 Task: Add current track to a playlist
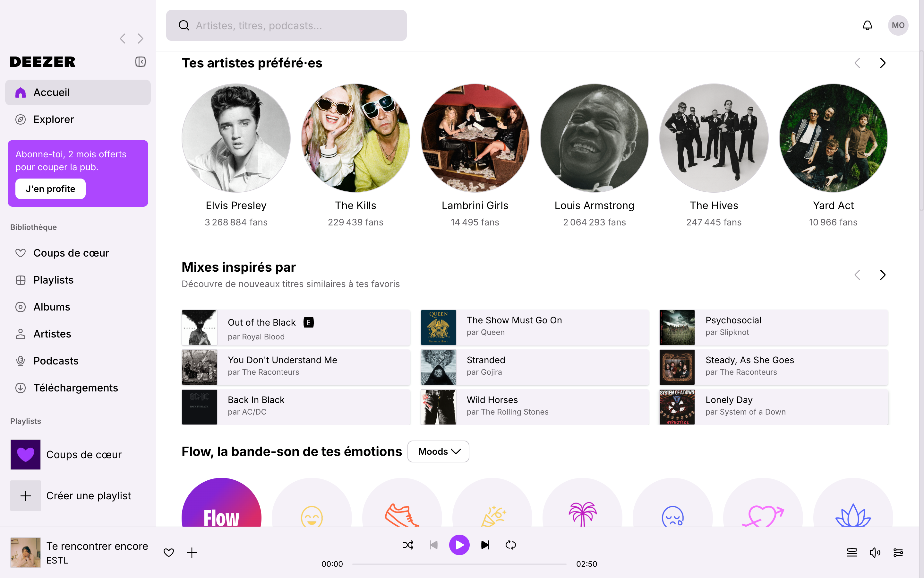pos(192,552)
